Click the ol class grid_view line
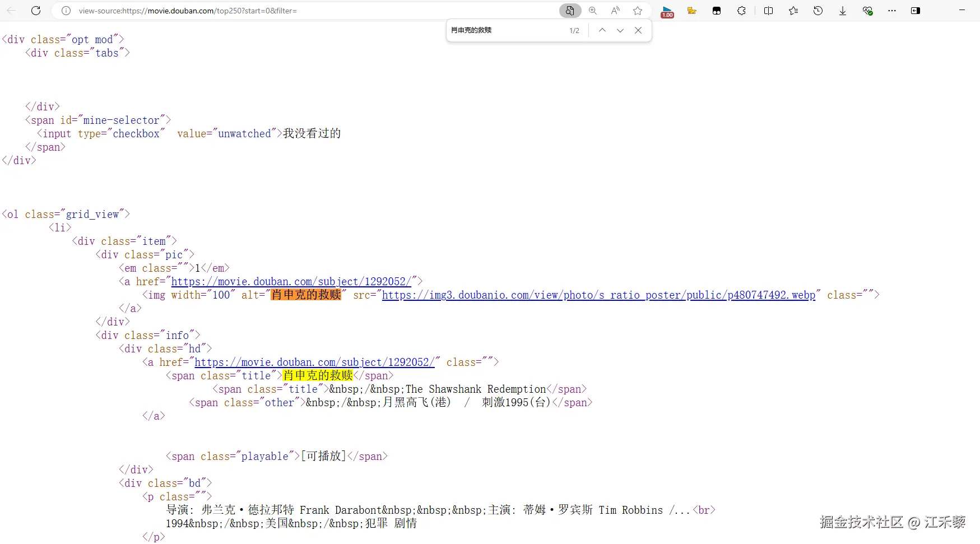Viewport: 980px width, 544px height. point(66,214)
